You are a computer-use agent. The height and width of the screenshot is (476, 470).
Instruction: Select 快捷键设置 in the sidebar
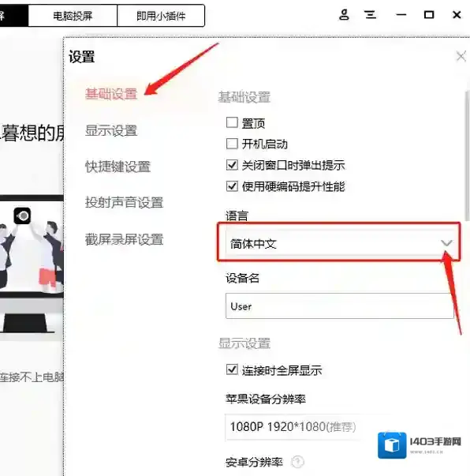pos(118,167)
